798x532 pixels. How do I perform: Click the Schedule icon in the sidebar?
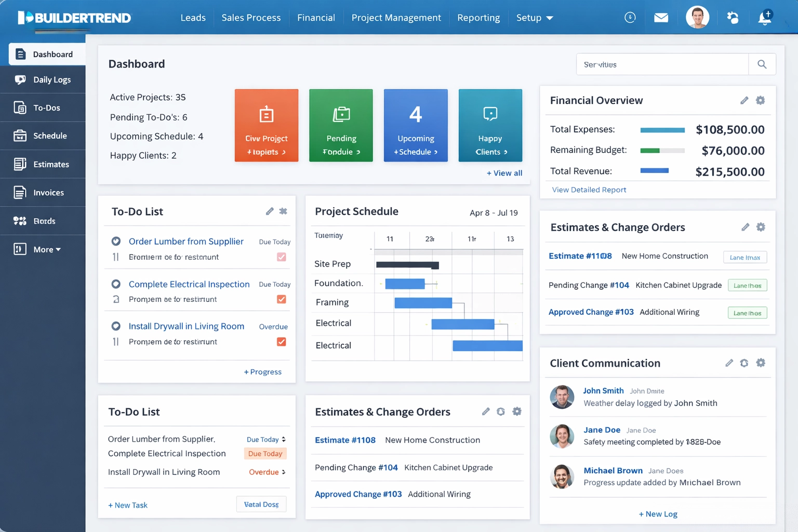[x=21, y=136]
